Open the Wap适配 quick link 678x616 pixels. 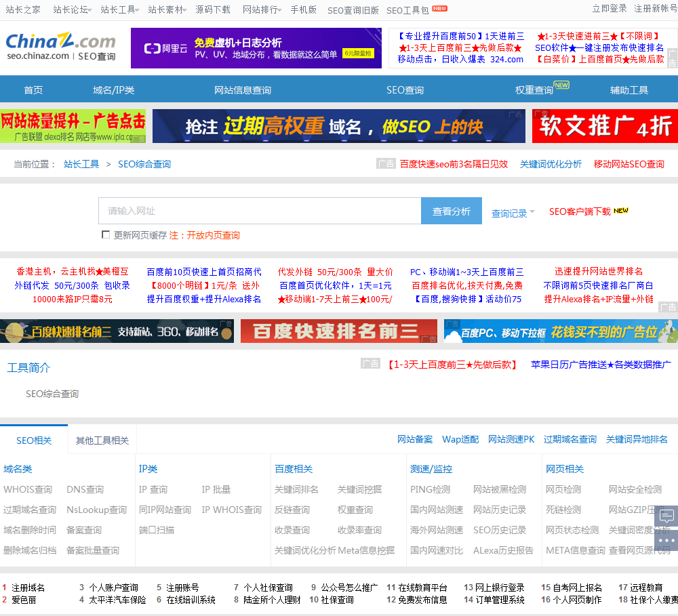point(460,439)
